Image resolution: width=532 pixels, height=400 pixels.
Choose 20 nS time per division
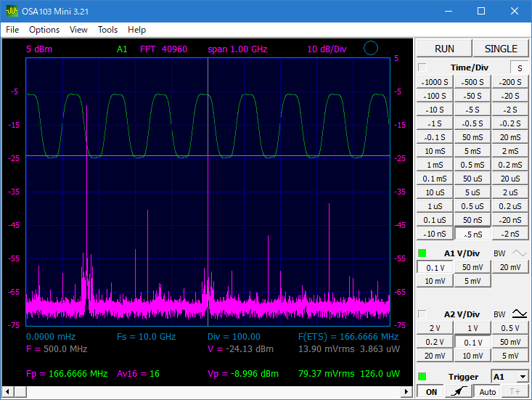click(x=510, y=220)
